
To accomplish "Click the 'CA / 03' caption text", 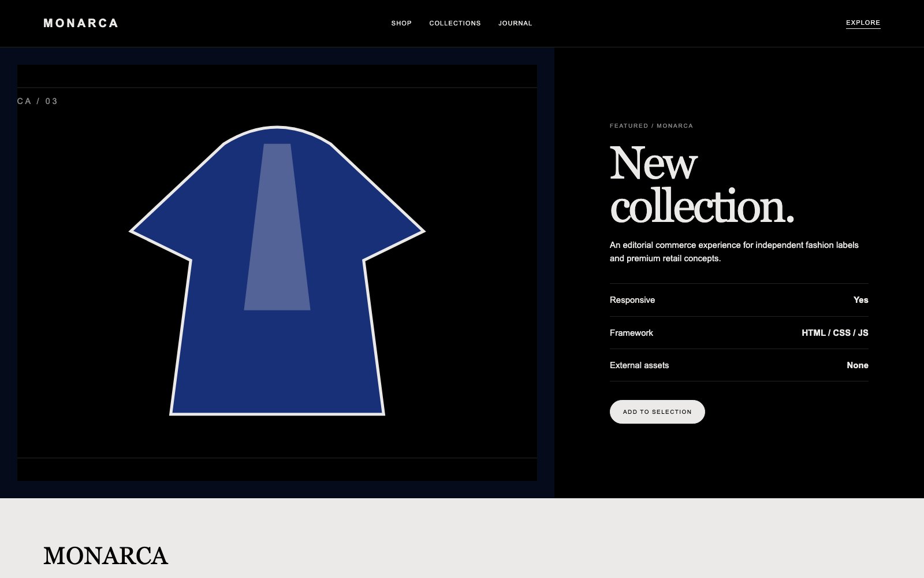I will (38, 101).
